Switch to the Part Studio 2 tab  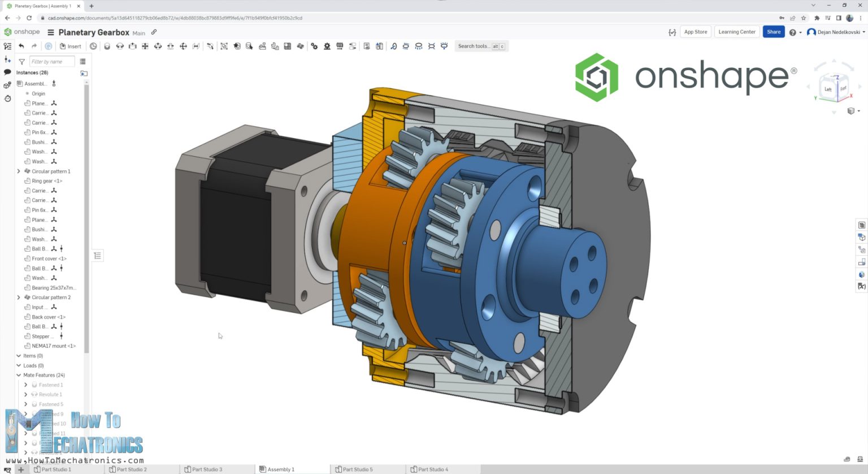[x=131, y=469]
